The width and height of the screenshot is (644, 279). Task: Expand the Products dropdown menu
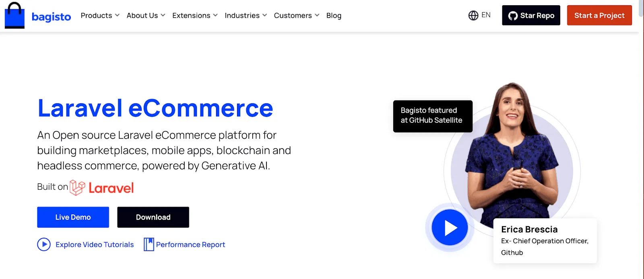tap(100, 15)
